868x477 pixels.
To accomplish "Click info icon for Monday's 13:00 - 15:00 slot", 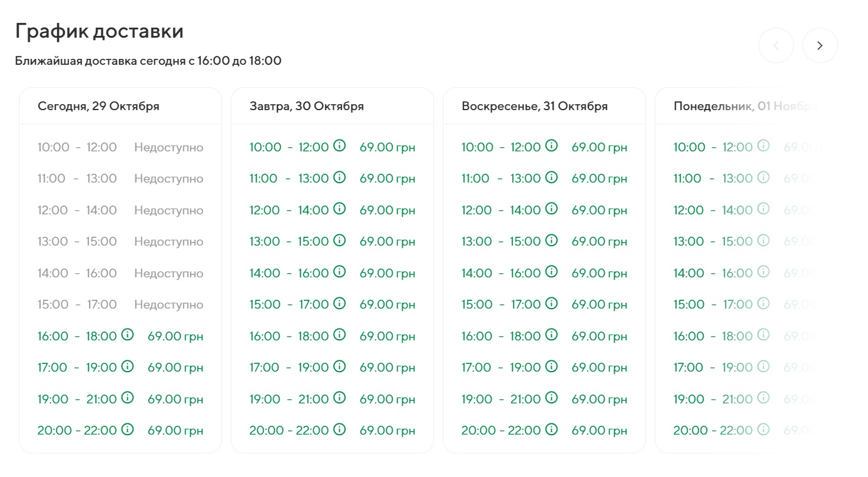I will click(x=763, y=240).
